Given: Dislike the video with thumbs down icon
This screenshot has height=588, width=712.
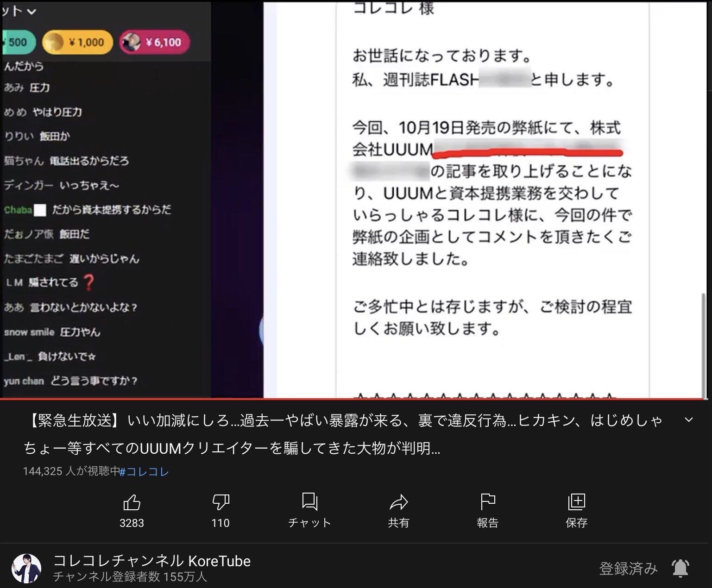Looking at the screenshot, I should click(x=221, y=502).
